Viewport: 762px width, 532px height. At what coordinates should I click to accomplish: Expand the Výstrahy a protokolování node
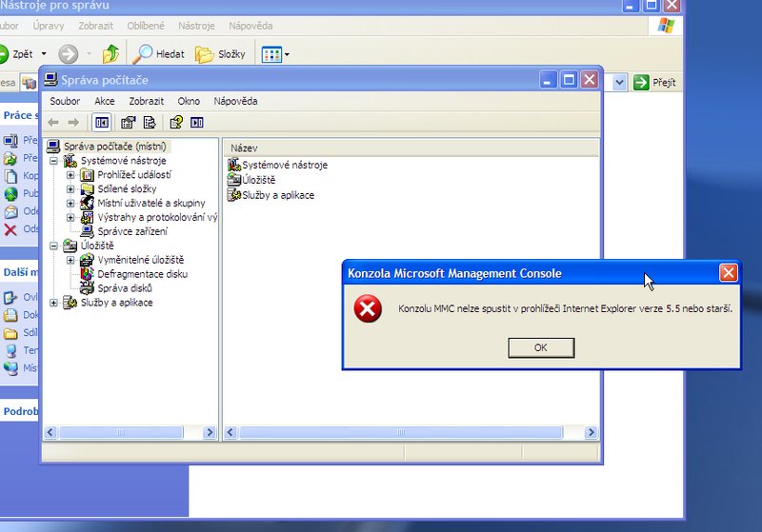click(x=70, y=217)
